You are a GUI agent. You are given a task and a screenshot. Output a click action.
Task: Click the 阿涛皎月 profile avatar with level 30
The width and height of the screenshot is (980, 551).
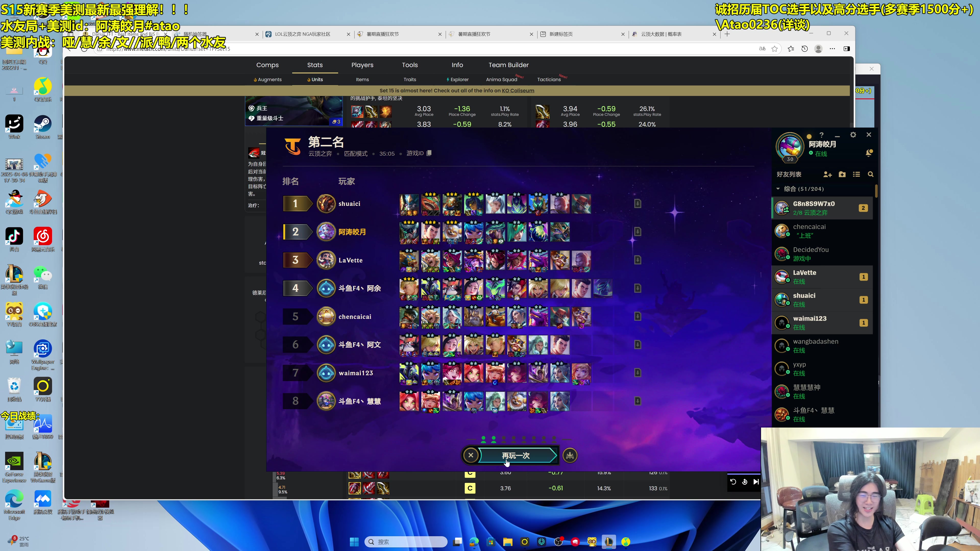click(790, 147)
